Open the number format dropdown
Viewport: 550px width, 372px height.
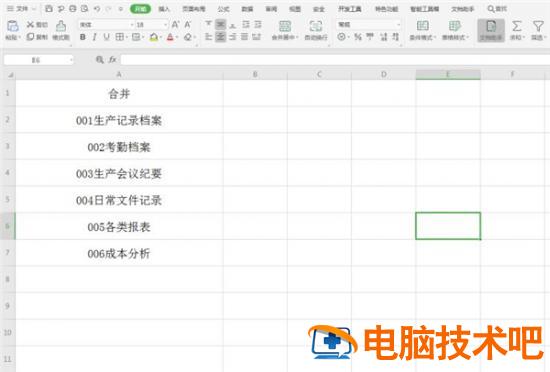click(398, 25)
